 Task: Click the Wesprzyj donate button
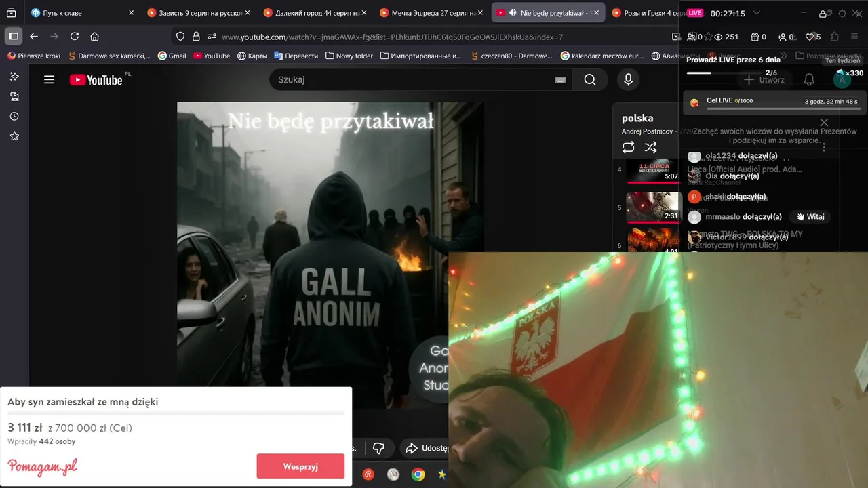300,466
